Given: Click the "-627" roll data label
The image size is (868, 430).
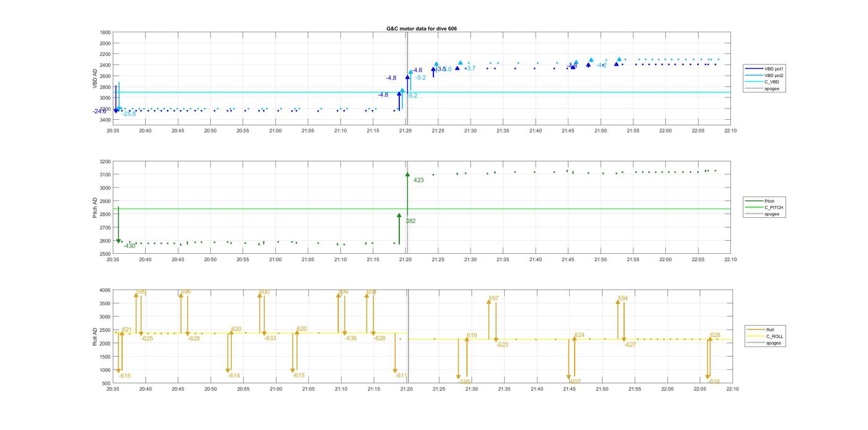Looking at the screenshot, I should click(x=630, y=345).
